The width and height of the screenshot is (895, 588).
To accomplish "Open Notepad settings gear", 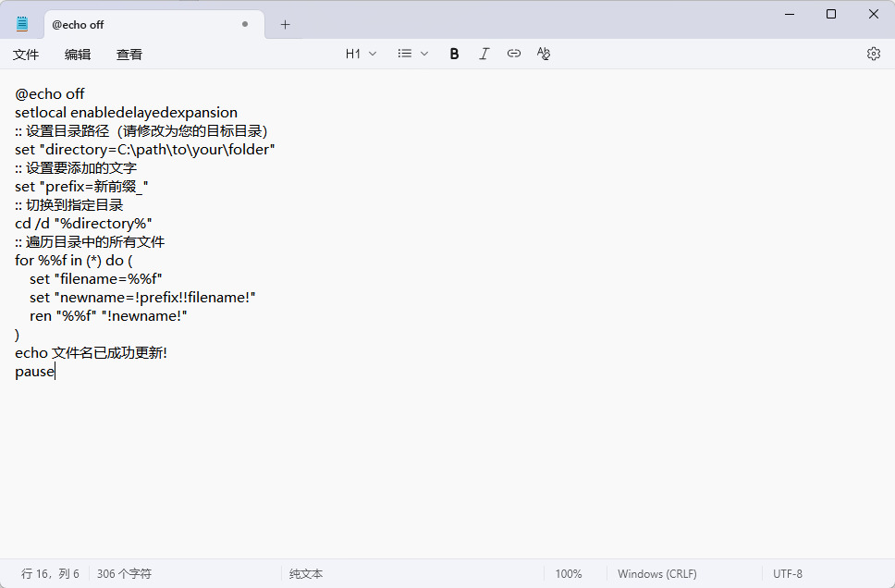I will (873, 54).
